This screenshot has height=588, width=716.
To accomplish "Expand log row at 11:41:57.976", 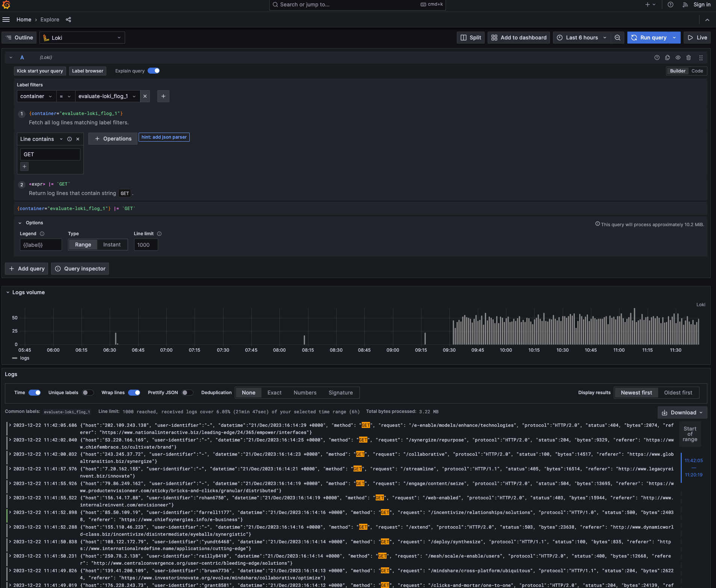I will (10, 469).
